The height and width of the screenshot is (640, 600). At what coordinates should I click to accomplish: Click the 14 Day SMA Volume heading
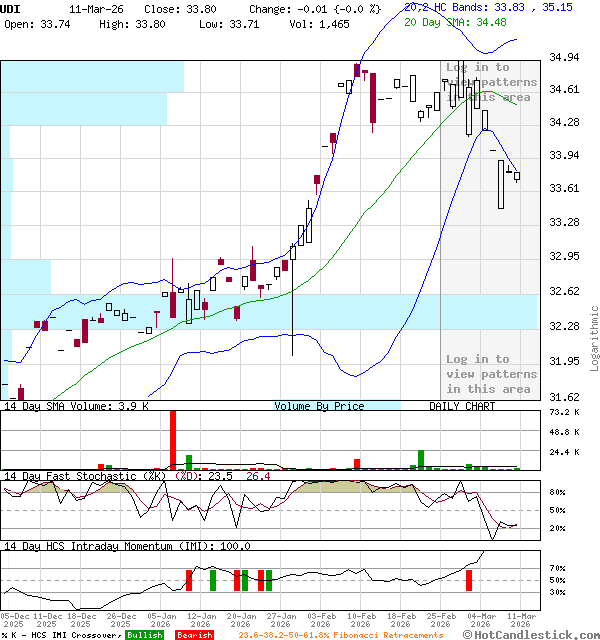76,406
